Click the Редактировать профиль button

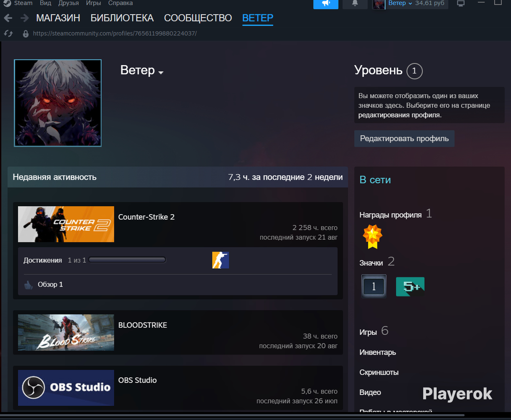404,139
